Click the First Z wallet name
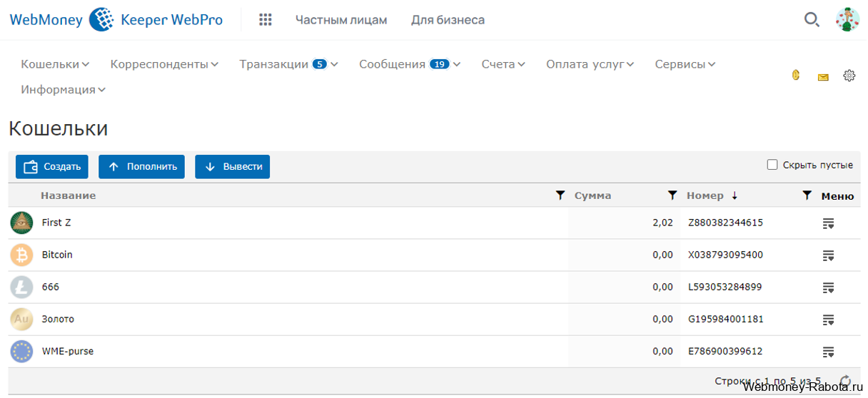The height and width of the screenshot is (398, 868). pos(56,223)
